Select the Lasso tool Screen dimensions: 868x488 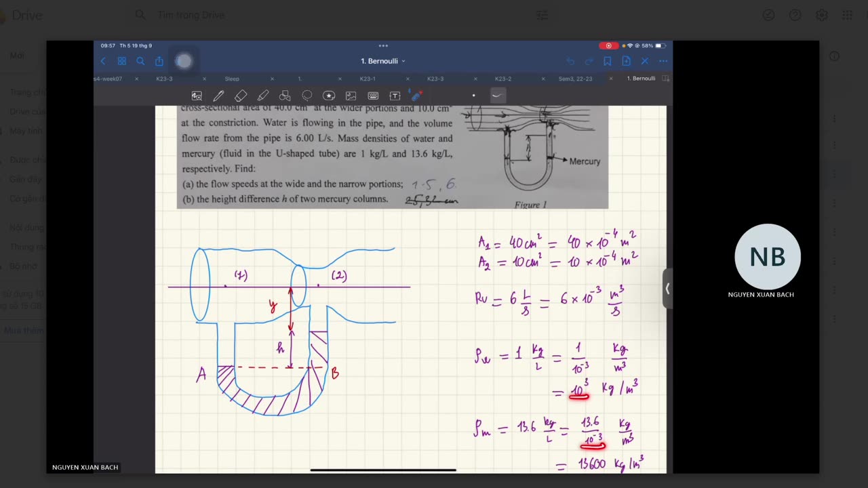[x=307, y=96]
